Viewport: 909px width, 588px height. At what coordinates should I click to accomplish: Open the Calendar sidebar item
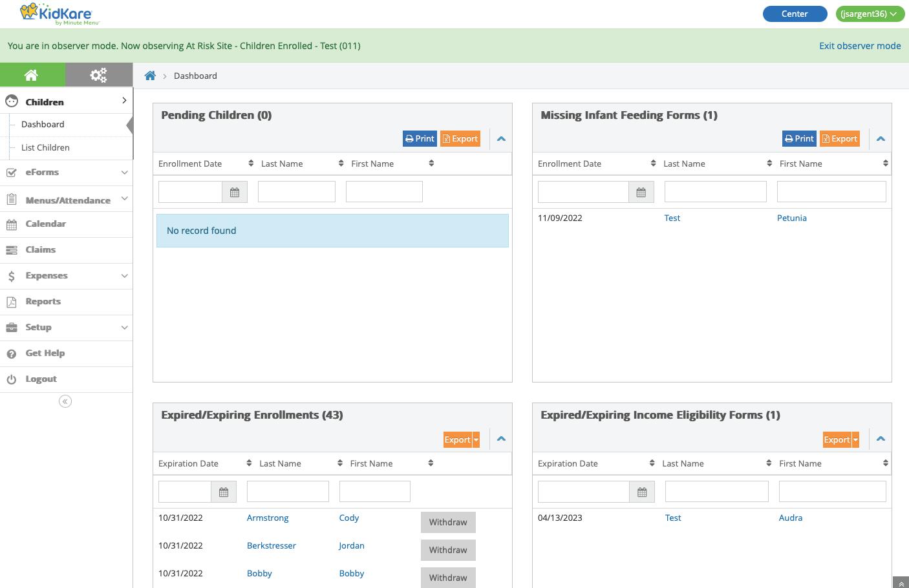click(x=45, y=224)
